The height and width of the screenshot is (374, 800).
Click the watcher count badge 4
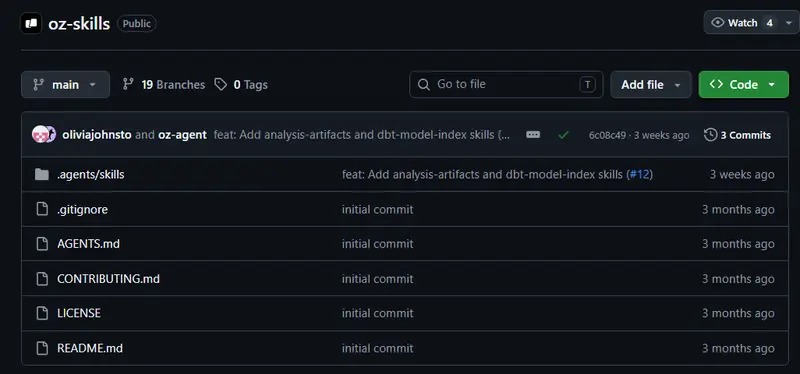769,23
